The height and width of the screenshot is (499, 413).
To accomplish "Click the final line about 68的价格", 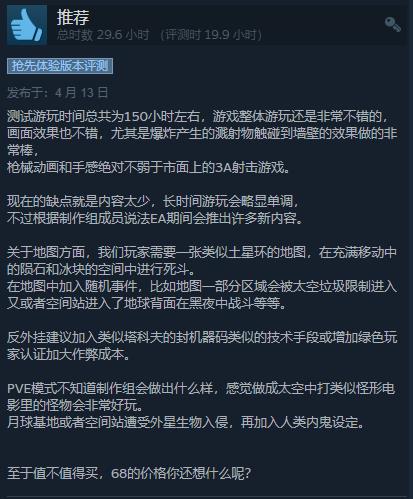I will 129,473.
